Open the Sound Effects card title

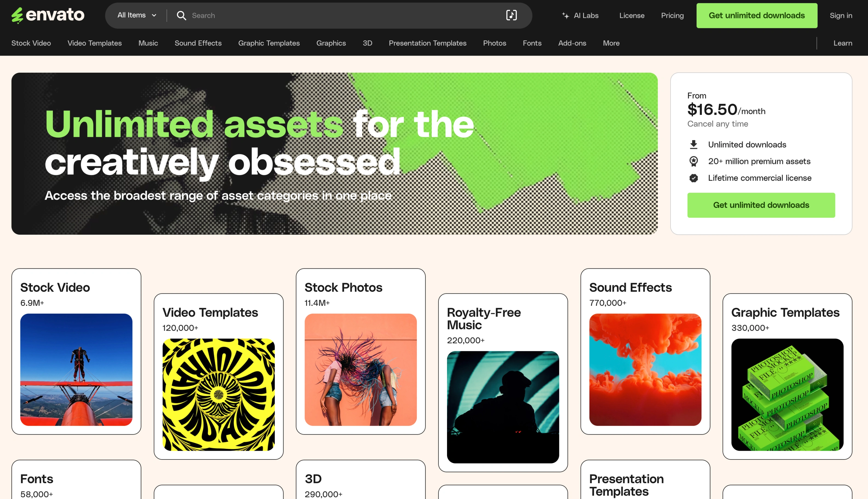631,288
